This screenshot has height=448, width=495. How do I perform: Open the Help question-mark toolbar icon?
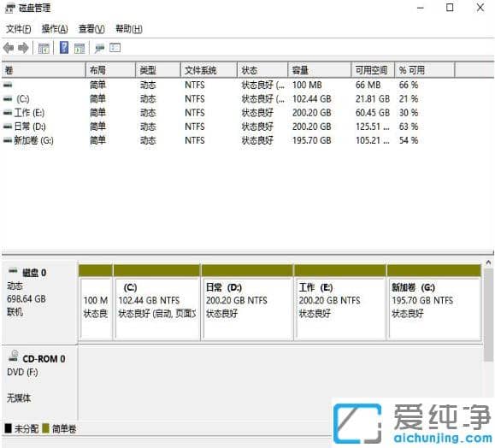(x=64, y=48)
